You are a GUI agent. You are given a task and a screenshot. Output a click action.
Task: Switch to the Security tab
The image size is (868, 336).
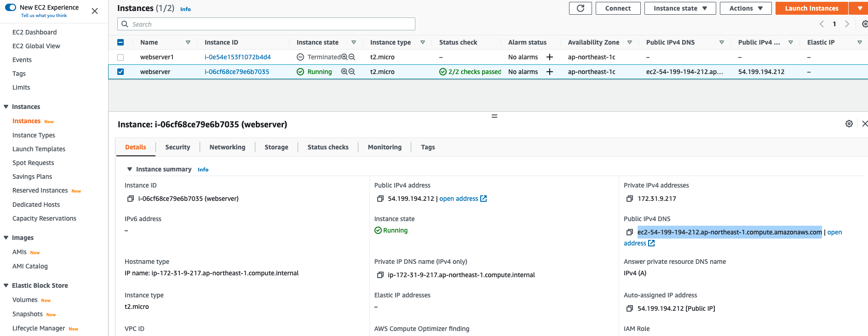pyautogui.click(x=178, y=147)
